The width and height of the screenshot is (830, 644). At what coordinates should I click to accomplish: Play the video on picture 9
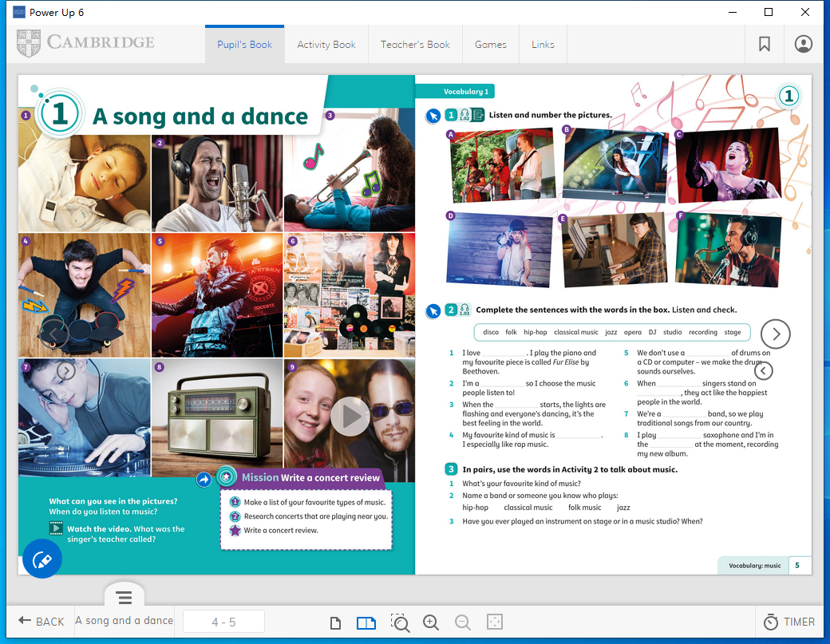click(350, 416)
